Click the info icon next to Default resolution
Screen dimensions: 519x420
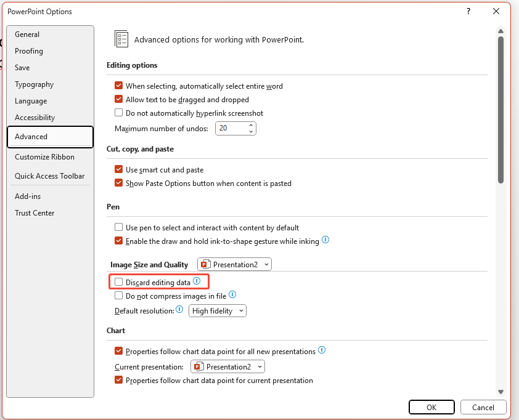point(179,310)
